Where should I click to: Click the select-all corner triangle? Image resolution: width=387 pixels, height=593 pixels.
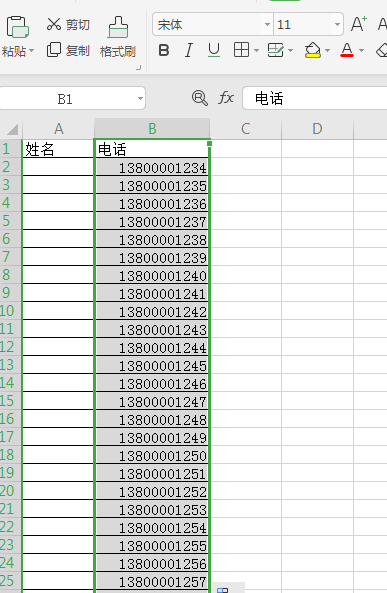tap(12, 129)
